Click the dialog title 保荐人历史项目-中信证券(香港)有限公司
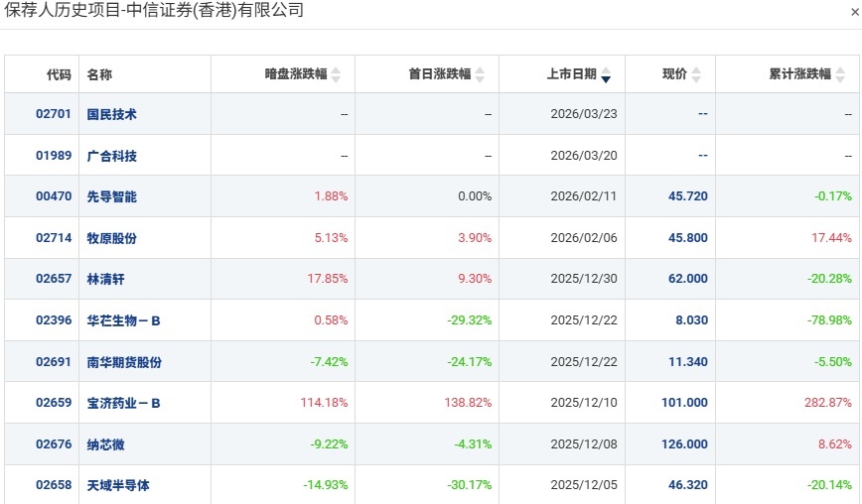Viewport: 862px width, 504px height. point(154,9)
